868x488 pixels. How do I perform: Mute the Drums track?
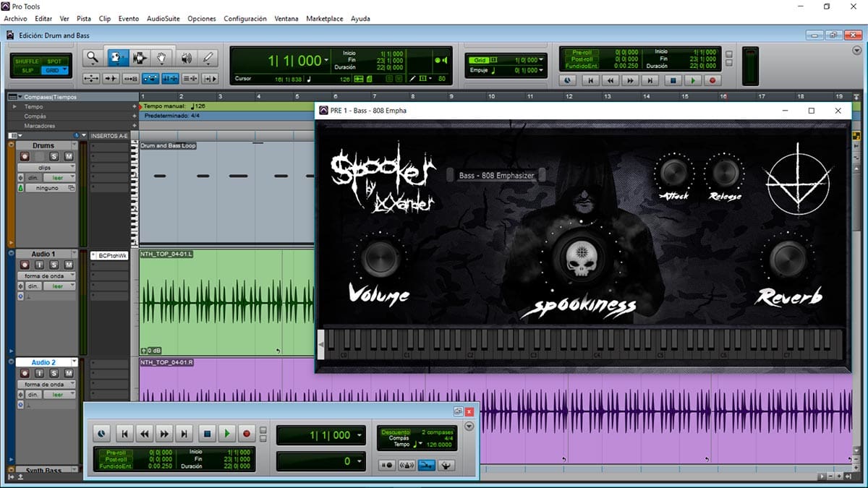[x=68, y=157]
